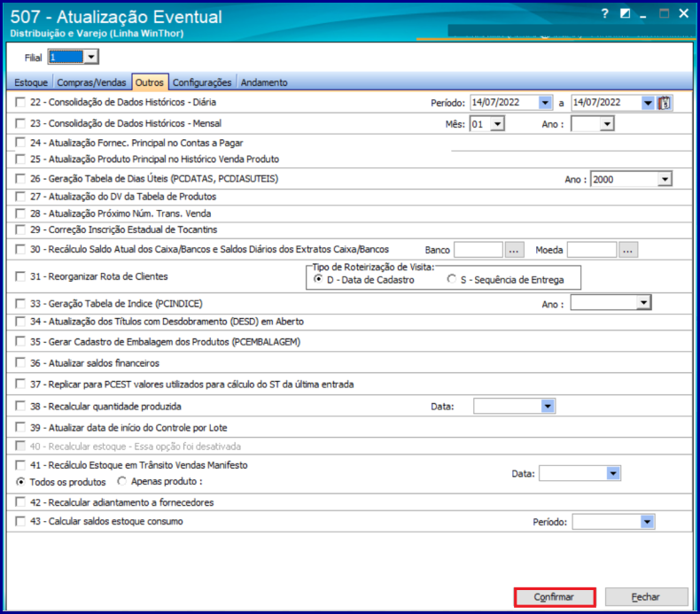The image size is (700, 614).
Task: Enable 24 - Atualização Fornec. Principal
Action: pyautogui.click(x=20, y=143)
